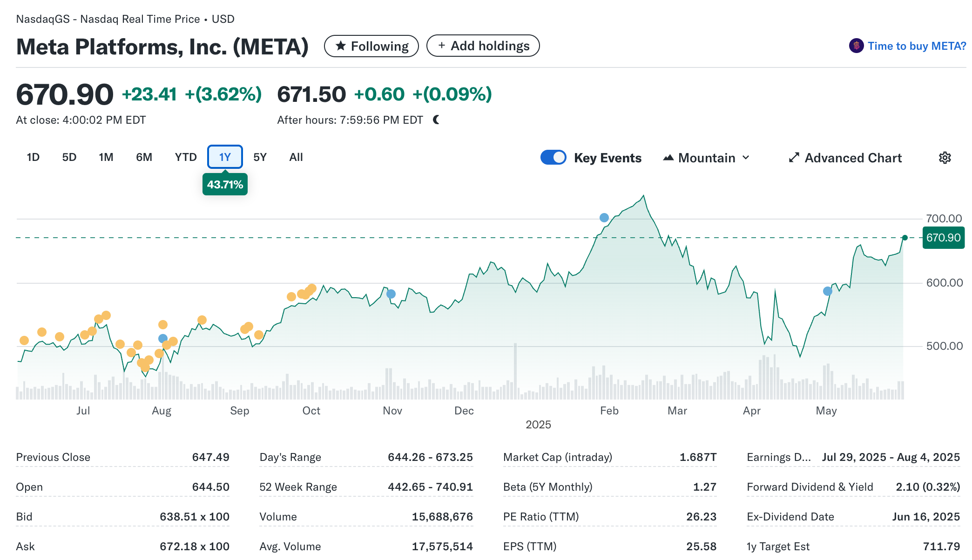
Task: Click the yellow event dot near October
Action: pyautogui.click(x=311, y=289)
